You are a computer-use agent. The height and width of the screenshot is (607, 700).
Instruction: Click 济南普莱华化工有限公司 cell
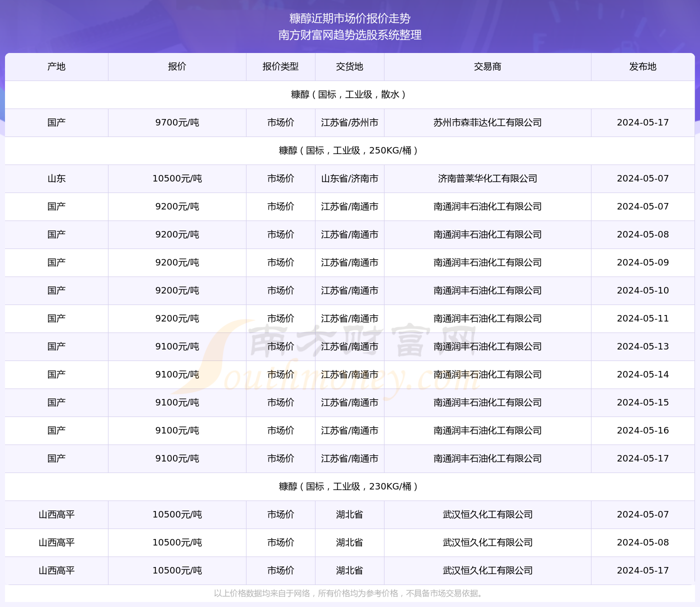[487, 178]
